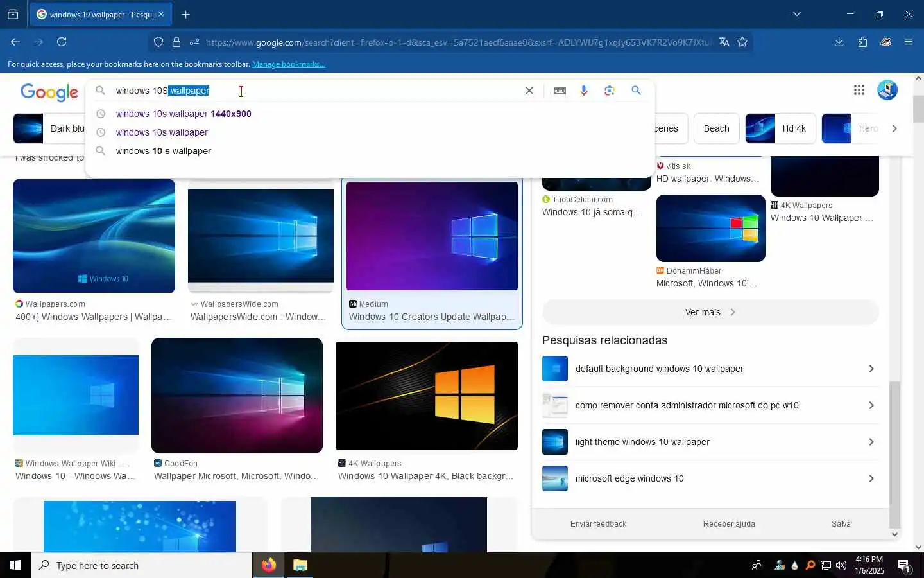Click Enviar feedback link
The image size is (924, 578).
598,524
